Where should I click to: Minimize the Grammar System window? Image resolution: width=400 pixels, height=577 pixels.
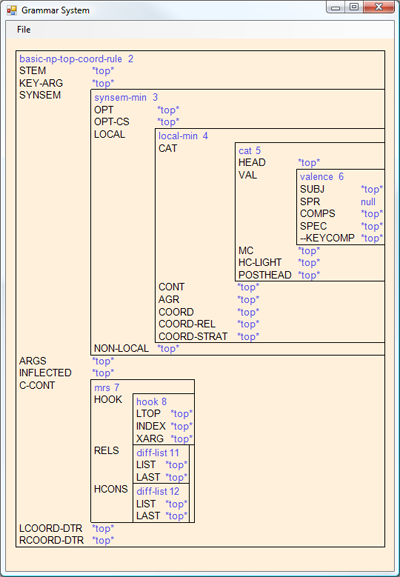tap(336, 7)
